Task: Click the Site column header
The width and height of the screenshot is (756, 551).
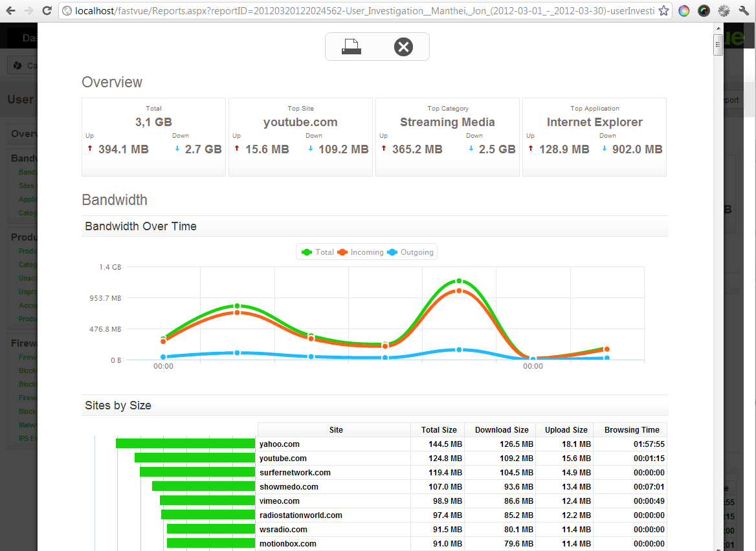Action: pyautogui.click(x=335, y=429)
